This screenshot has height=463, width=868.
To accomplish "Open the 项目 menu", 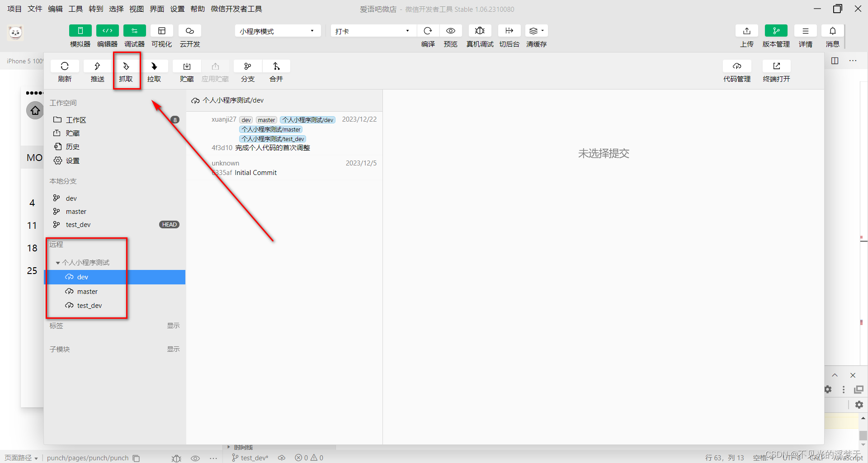I will click(x=14, y=9).
